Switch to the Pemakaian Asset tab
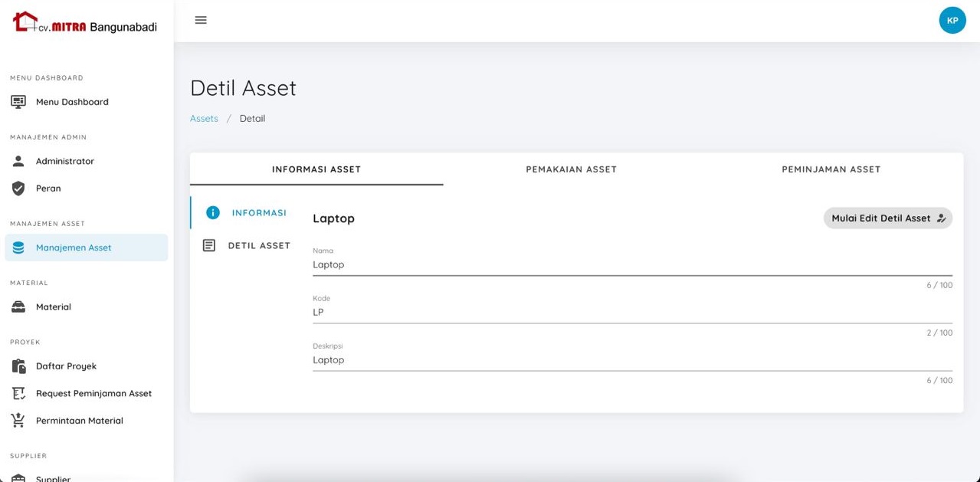This screenshot has width=980, height=482. pos(571,169)
